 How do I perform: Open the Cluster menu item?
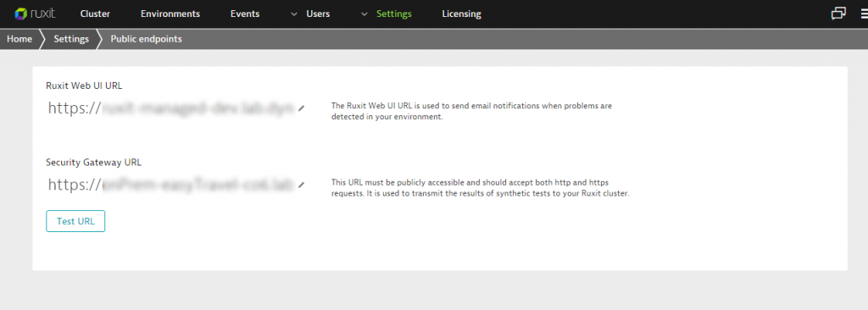(x=95, y=14)
